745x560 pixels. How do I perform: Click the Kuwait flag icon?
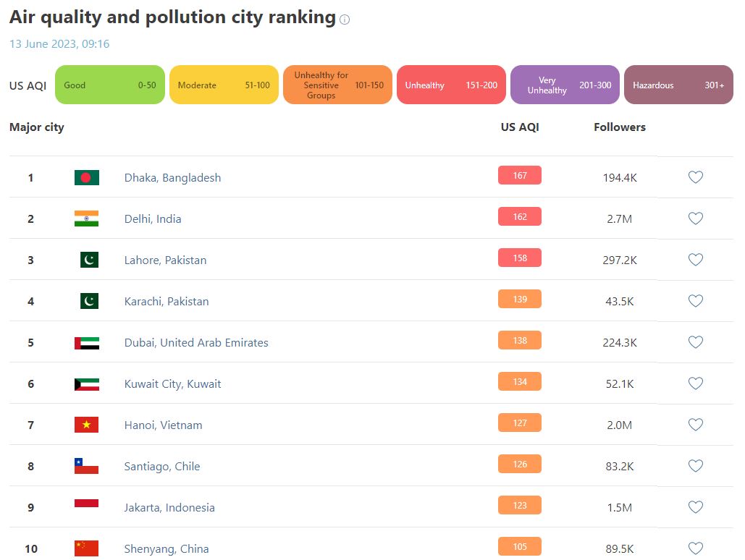coord(86,383)
